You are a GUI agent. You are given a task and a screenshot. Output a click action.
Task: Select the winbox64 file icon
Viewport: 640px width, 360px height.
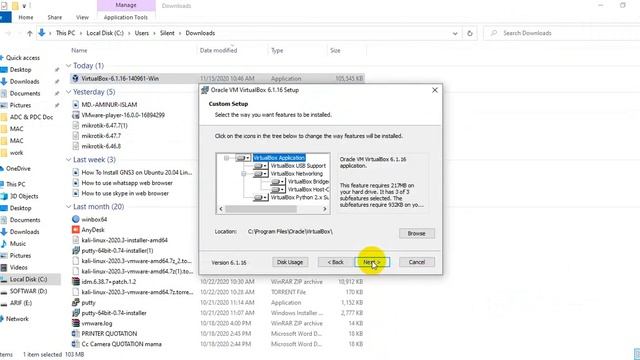coord(76,219)
